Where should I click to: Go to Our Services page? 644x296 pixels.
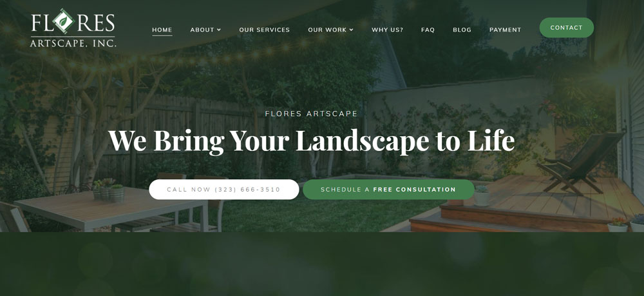pyautogui.click(x=265, y=30)
